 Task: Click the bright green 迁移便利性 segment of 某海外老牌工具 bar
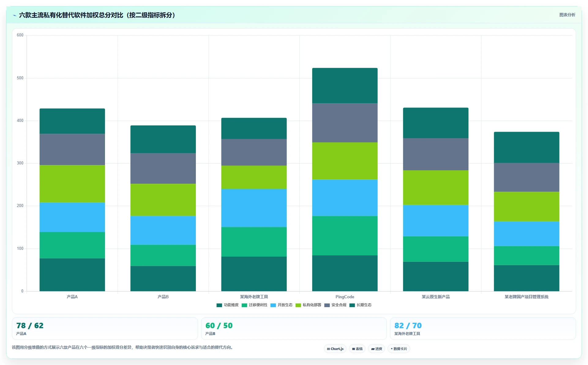(254, 242)
